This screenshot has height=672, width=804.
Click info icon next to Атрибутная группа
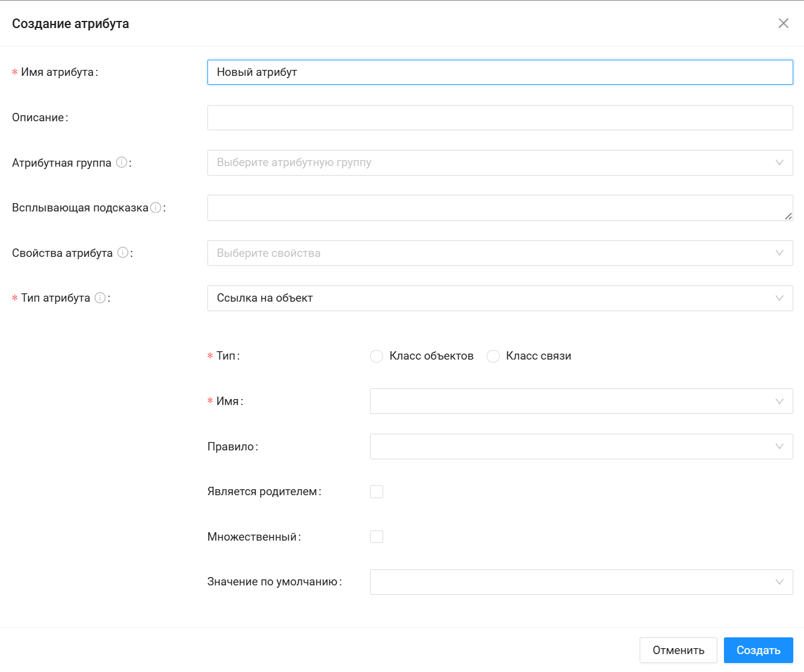122,162
